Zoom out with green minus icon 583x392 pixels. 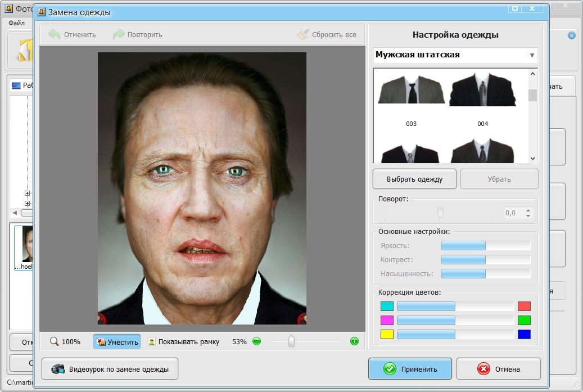pyautogui.click(x=256, y=341)
